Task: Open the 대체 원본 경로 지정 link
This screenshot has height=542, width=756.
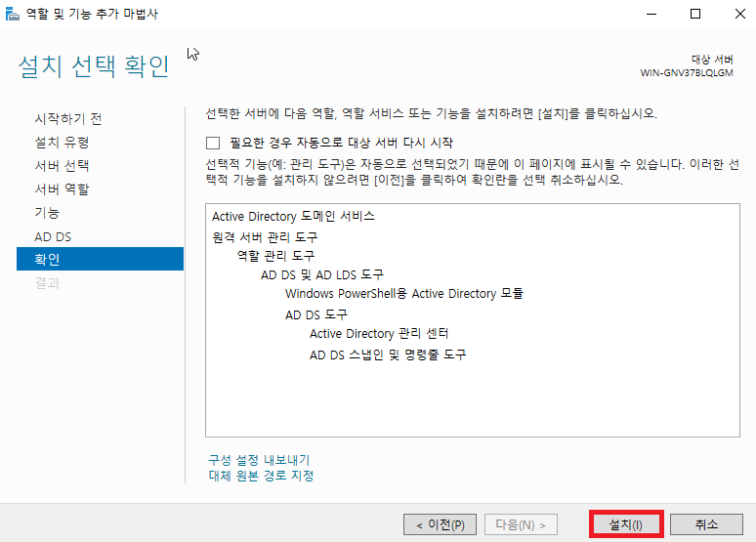Action: [261, 476]
